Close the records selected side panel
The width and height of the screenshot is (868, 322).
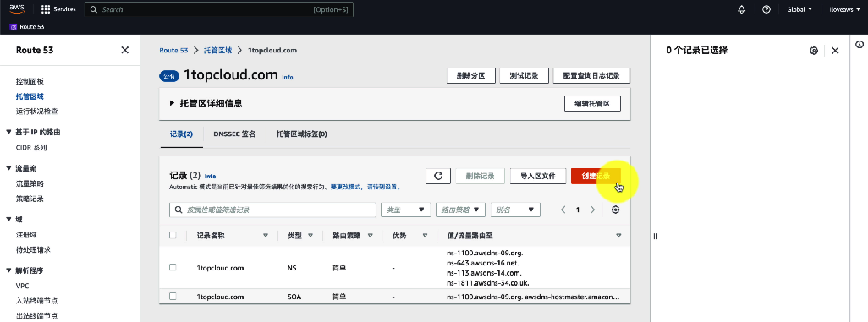click(835, 51)
